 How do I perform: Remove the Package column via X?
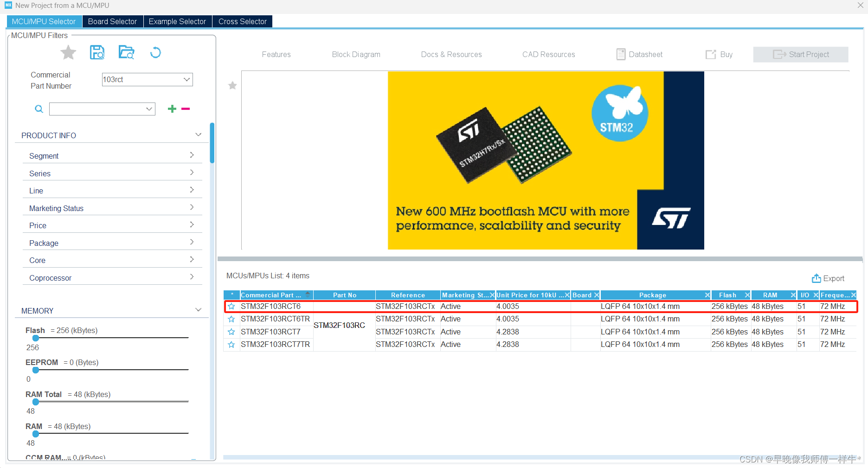point(707,295)
